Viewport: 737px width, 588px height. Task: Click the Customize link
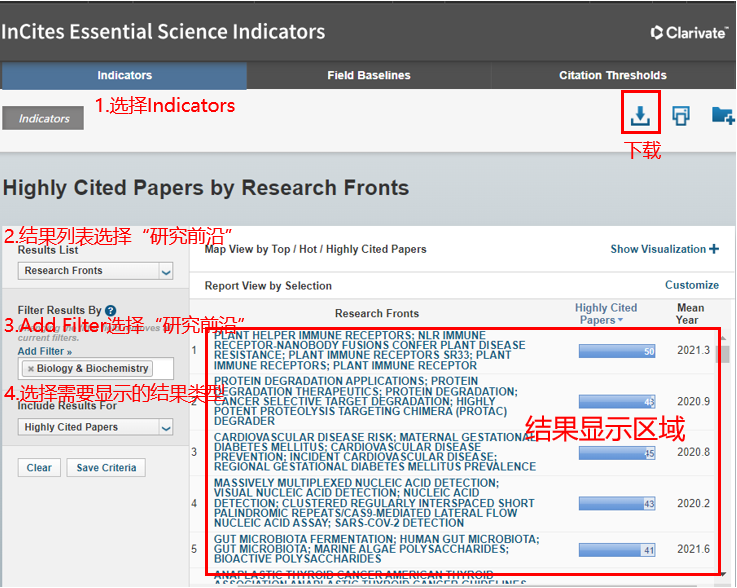(692, 285)
